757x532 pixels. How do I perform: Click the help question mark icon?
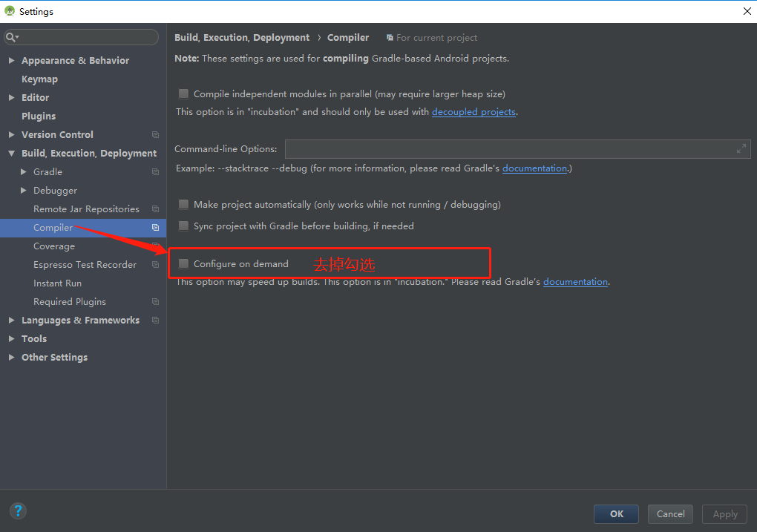(x=18, y=510)
